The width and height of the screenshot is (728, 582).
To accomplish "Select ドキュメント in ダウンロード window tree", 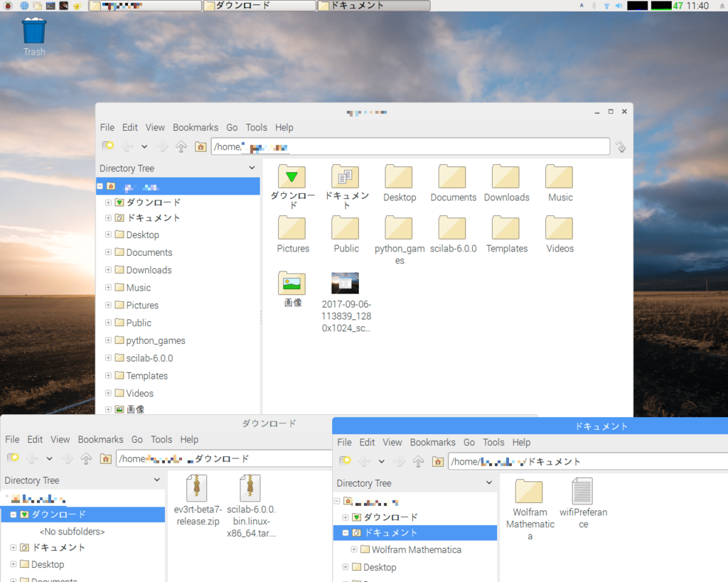I will click(x=58, y=547).
